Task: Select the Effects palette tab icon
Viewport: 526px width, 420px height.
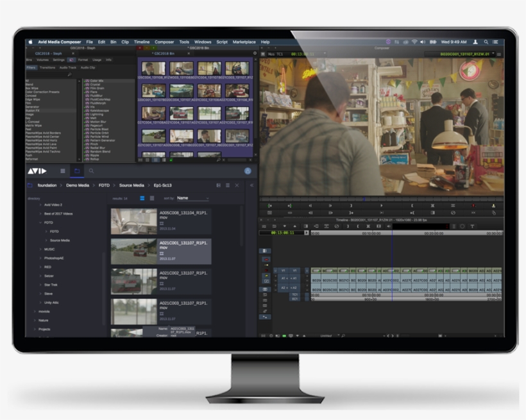Action: pyautogui.click(x=71, y=60)
